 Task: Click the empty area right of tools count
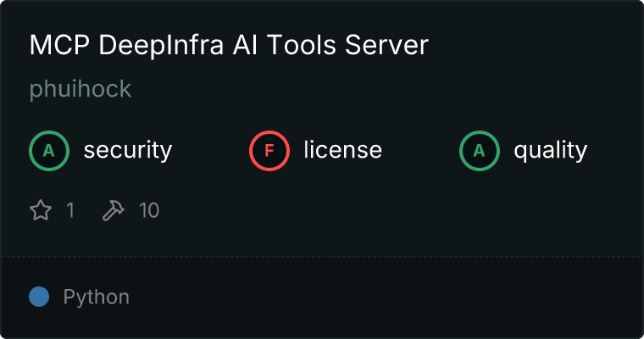[381, 210]
